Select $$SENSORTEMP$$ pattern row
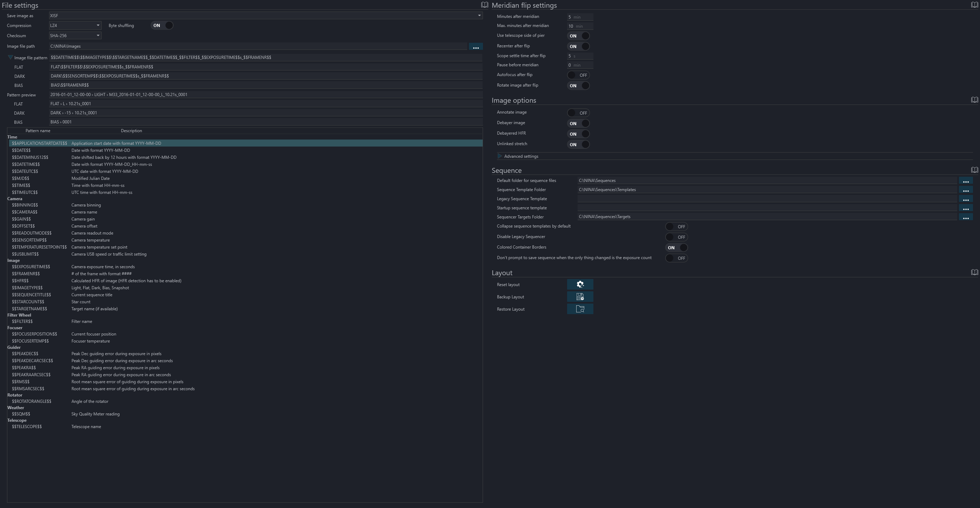Image resolution: width=980 pixels, height=508 pixels. 246,240
